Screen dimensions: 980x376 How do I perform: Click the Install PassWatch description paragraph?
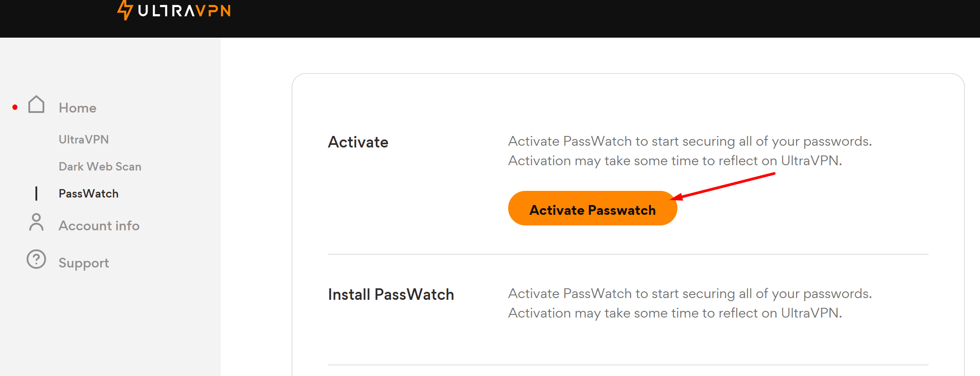tap(690, 303)
